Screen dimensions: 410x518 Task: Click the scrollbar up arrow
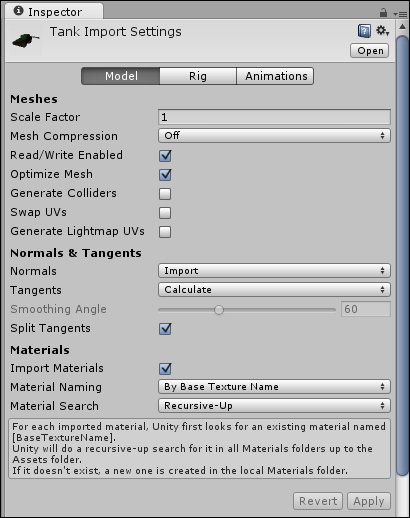click(402, 27)
